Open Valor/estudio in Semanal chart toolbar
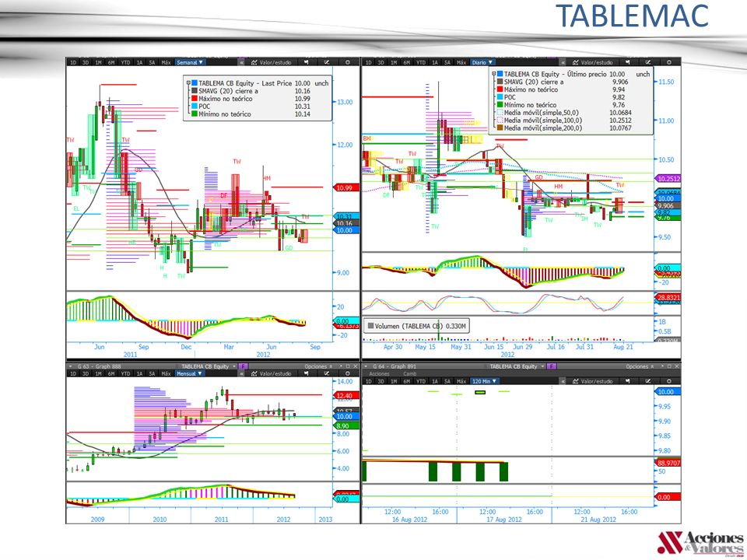The width and height of the screenshot is (747, 560). [x=271, y=62]
